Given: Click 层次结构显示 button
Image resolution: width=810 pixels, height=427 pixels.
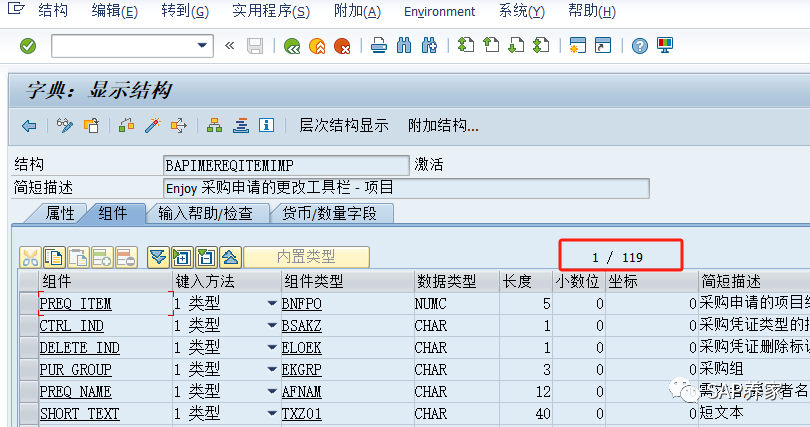Looking at the screenshot, I should coord(344,125).
